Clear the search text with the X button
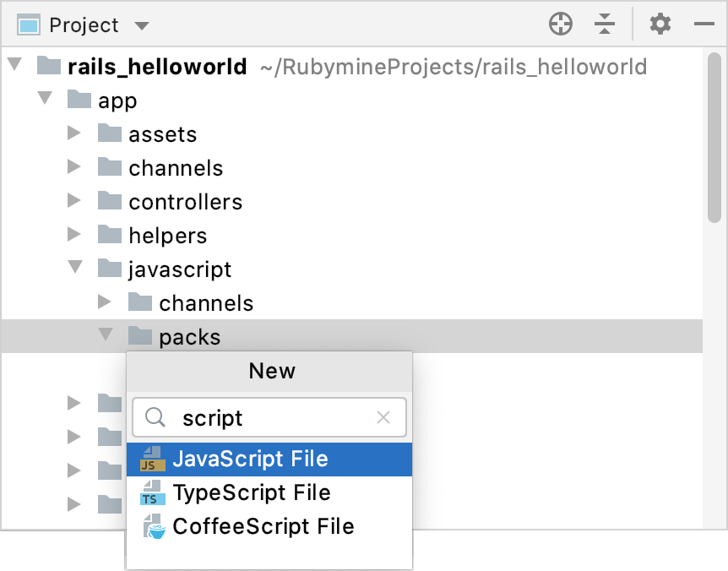 (x=383, y=417)
